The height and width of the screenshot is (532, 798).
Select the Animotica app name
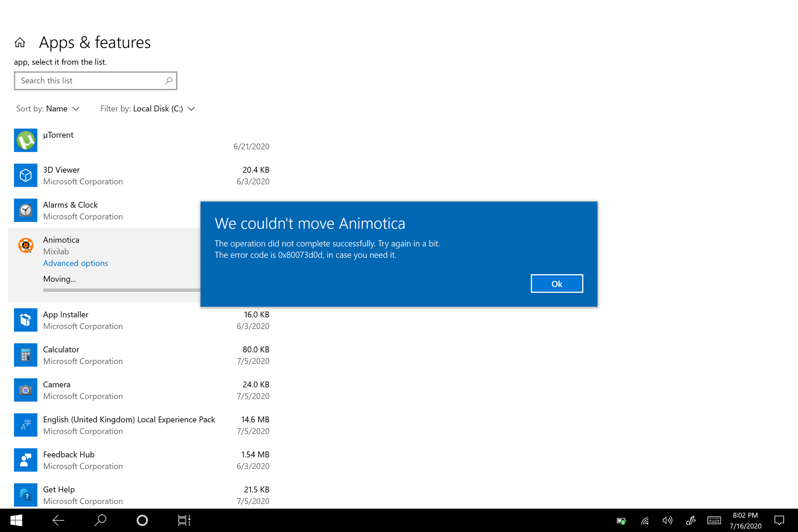[61, 240]
